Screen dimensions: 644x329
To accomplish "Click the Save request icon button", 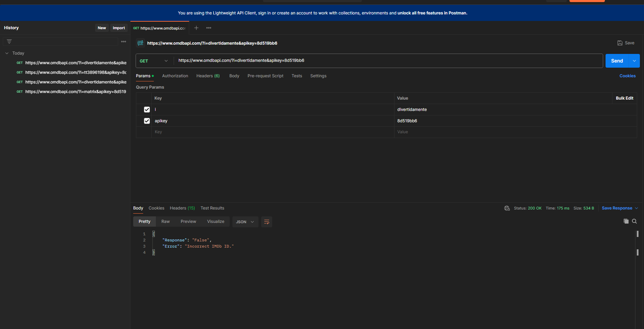I will coord(625,43).
